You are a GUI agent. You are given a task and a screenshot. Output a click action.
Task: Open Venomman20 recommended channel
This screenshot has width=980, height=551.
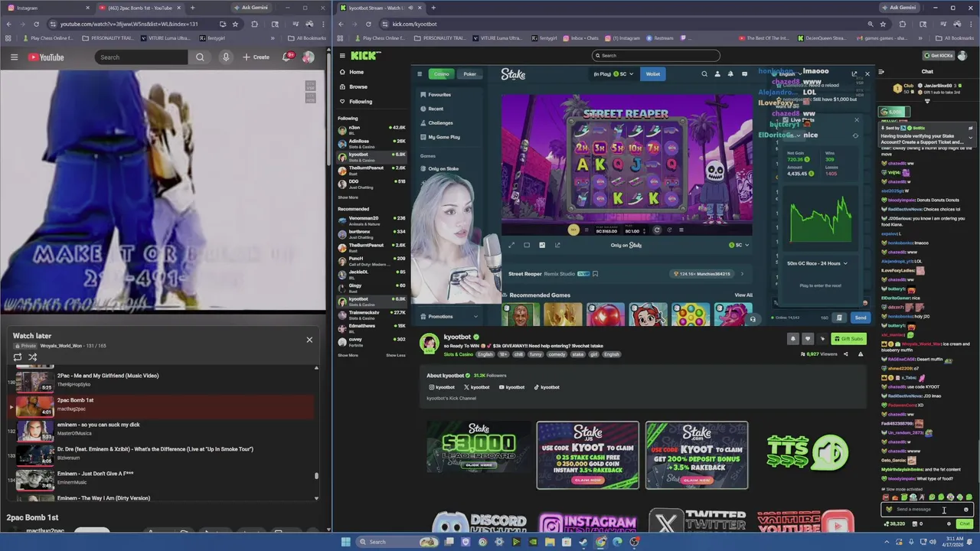(371, 220)
